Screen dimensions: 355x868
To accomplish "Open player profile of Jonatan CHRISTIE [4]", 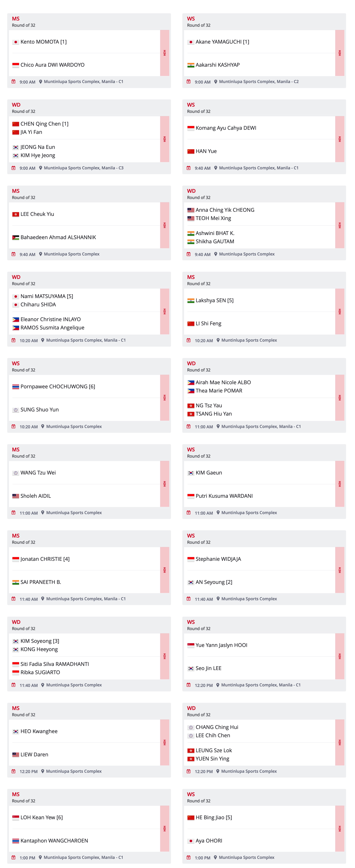I will pyautogui.click(x=45, y=559).
